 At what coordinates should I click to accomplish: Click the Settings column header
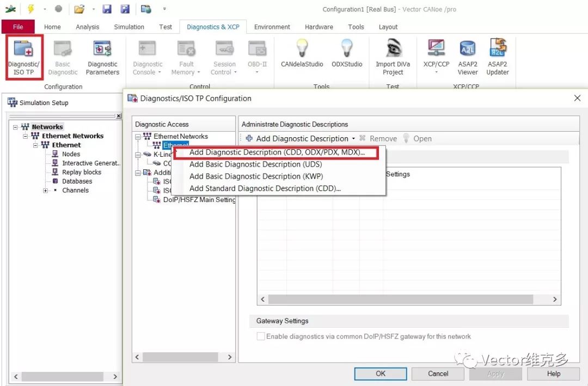pos(397,174)
